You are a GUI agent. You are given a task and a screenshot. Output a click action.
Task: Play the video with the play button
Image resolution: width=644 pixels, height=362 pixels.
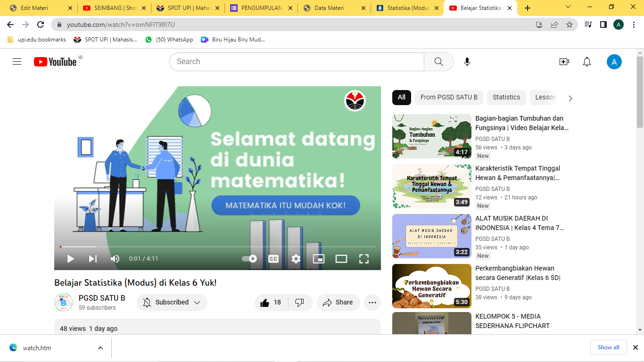pos(71,259)
